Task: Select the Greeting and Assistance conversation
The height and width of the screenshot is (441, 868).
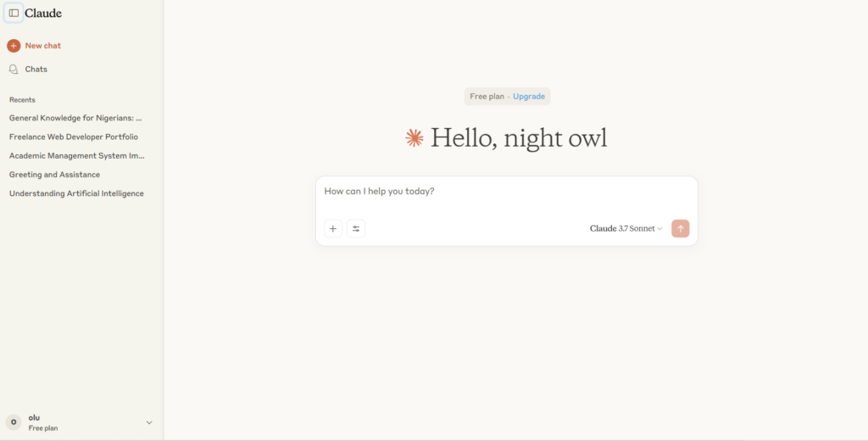Action: click(x=54, y=175)
